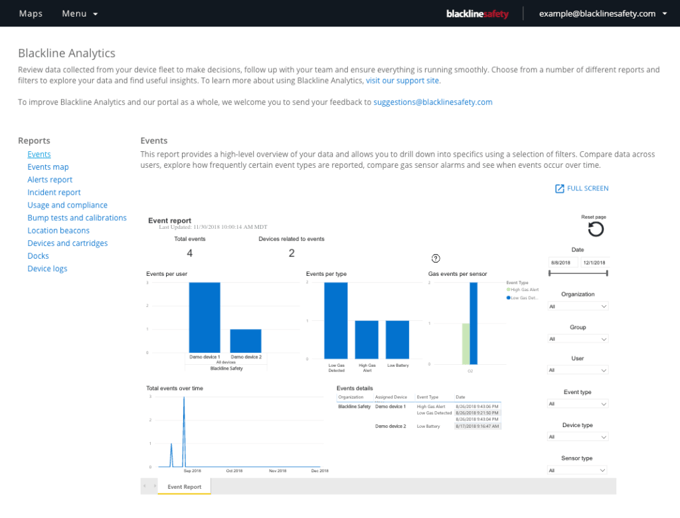Open the Docks report
The width and height of the screenshot is (680, 518).
click(38, 256)
